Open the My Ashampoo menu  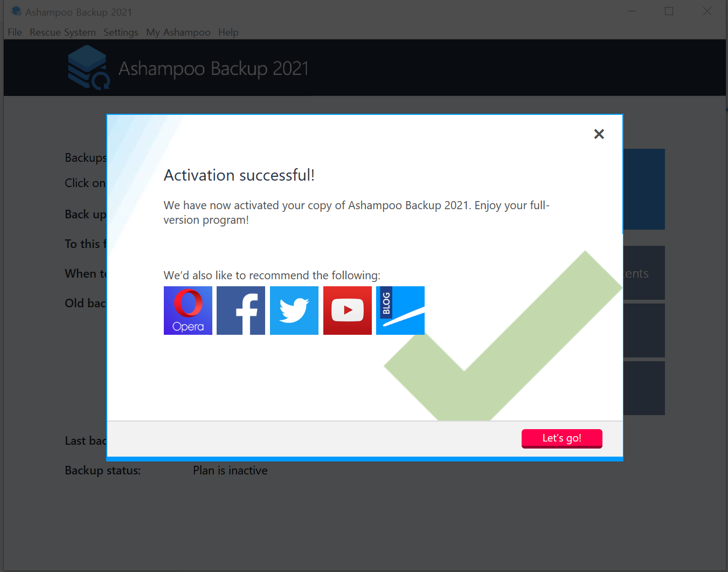point(178,32)
